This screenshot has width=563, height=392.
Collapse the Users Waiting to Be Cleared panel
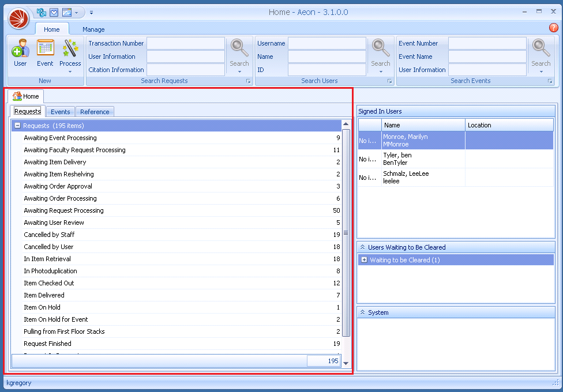click(x=362, y=247)
